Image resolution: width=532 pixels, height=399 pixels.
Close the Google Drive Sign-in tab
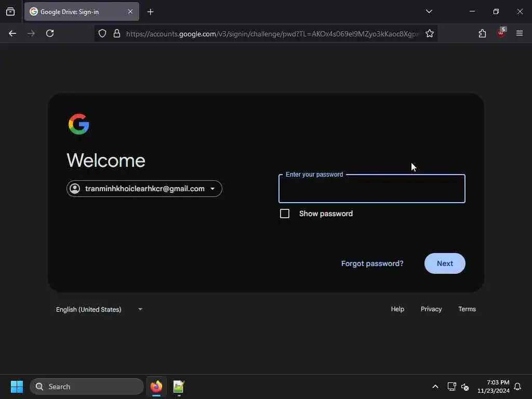[130, 11]
